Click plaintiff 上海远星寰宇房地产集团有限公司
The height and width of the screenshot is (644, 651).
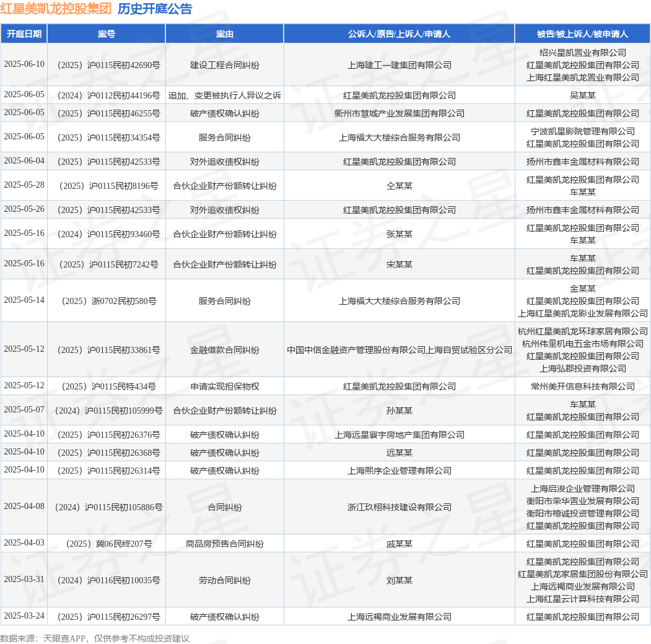pos(400,435)
